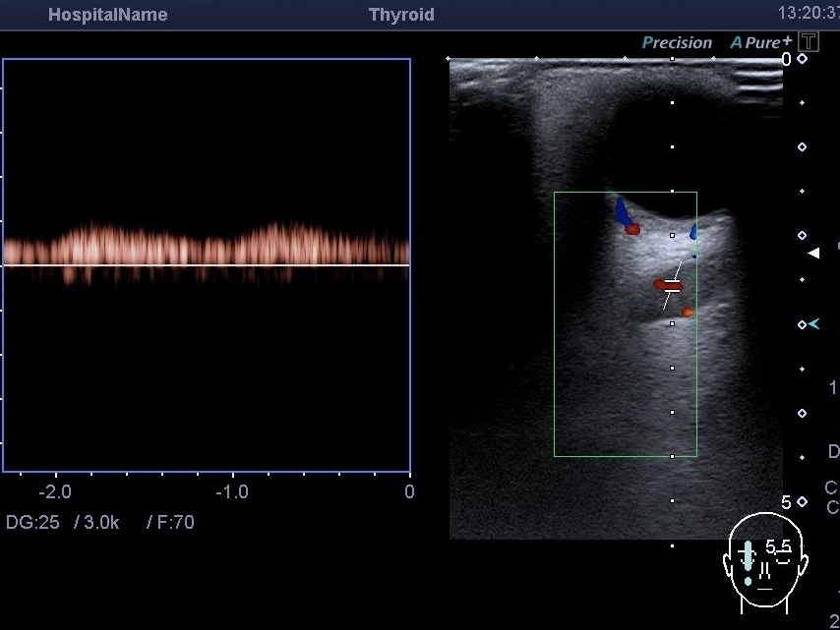This screenshot has height=630, width=840.
Task: Click the boxed T icon beside Pure+
Action: (809, 41)
